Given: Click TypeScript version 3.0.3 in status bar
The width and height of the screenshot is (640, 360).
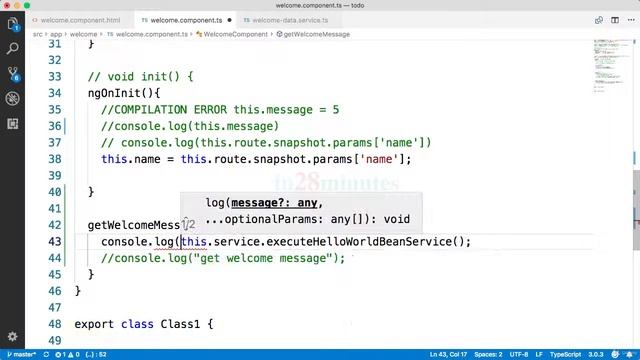Looking at the screenshot, I should click(x=596, y=354).
